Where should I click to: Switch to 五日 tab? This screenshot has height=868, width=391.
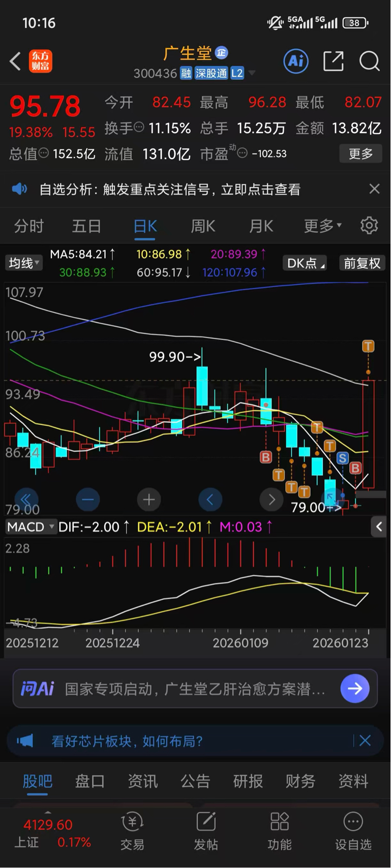[86, 226]
